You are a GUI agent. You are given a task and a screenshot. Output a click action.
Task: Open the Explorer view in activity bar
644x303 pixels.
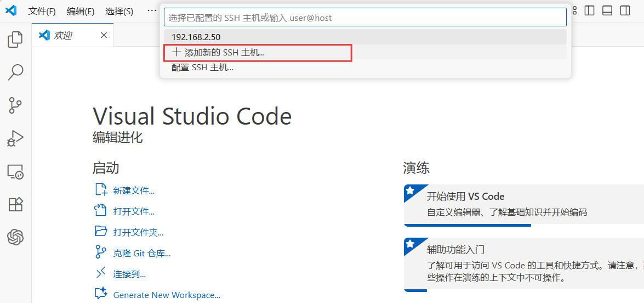(x=15, y=40)
